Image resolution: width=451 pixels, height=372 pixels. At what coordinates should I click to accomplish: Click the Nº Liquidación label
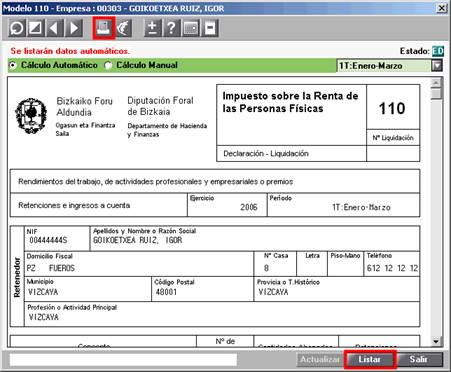point(393,138)
